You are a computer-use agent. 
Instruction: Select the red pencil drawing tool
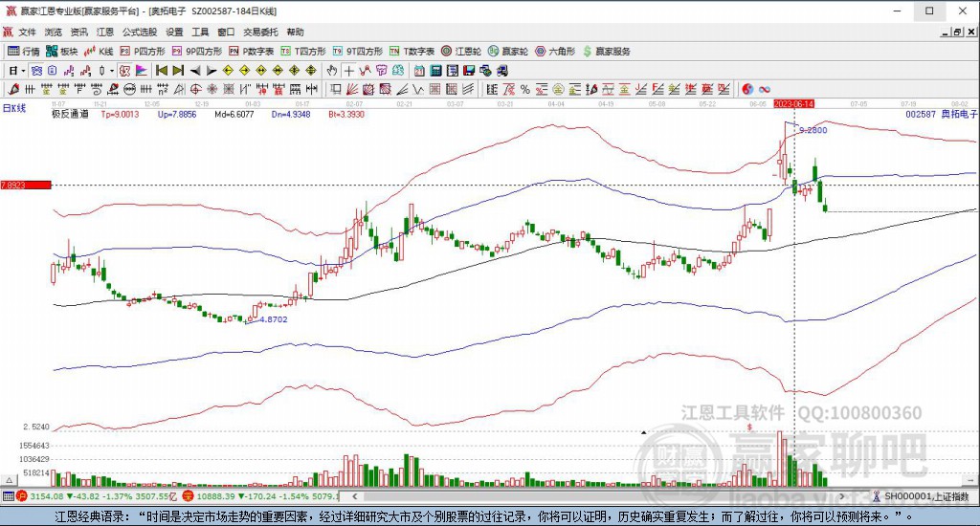pos(13,89)
